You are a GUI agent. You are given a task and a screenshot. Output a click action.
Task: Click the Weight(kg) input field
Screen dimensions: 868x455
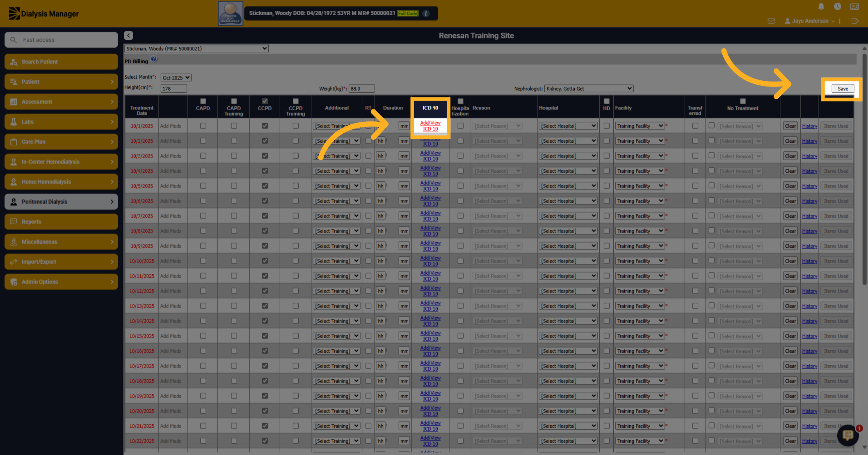pyautogui.click(x=362, y=88)
